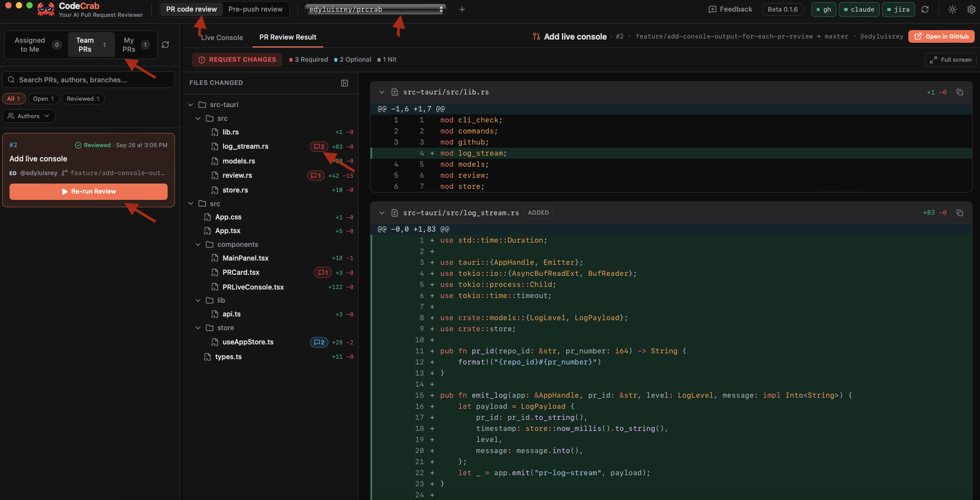The image size is (980, 500).
Task: Open comment badge on log_stream.rs
Action: point(319,147)
